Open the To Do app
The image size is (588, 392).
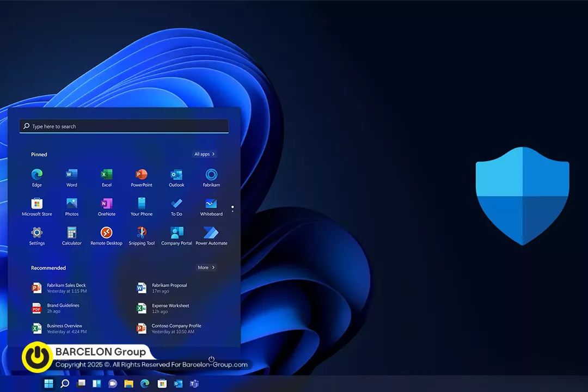pos(176,207)
